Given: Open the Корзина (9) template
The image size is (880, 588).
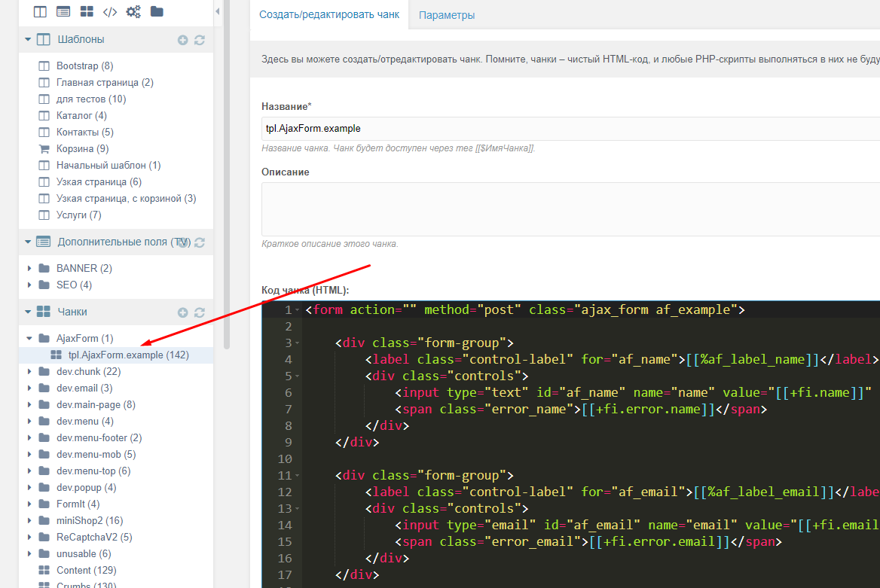Looking at the screenshot, I should (x=83, y=148).
